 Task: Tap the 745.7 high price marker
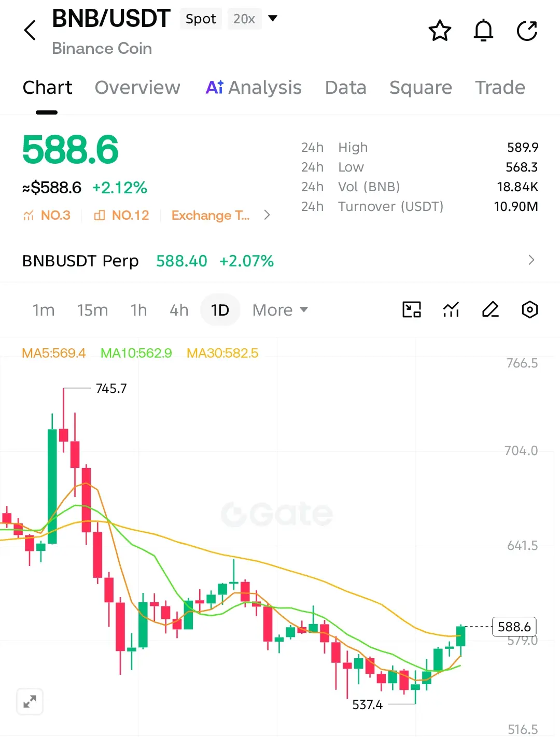click(x=111, y=388)
